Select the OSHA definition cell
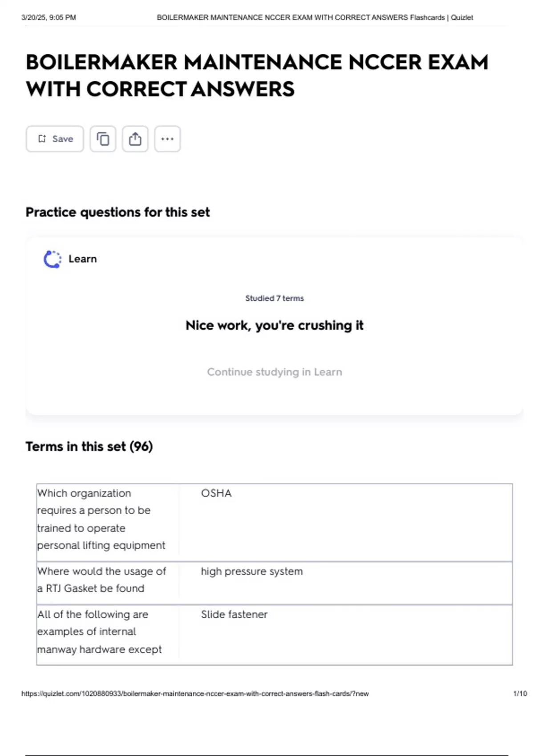The width and height of the screenshot is (534, 756). pos(216,493)
